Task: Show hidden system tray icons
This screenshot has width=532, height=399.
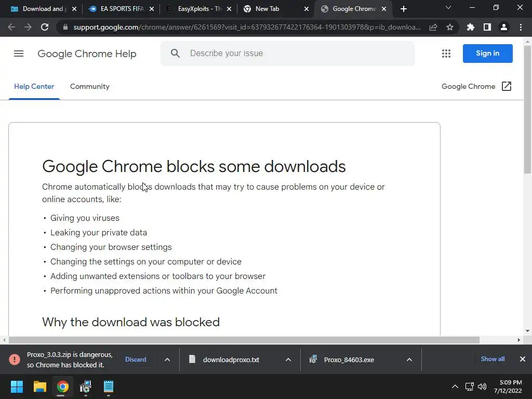Action: point(455,387)
